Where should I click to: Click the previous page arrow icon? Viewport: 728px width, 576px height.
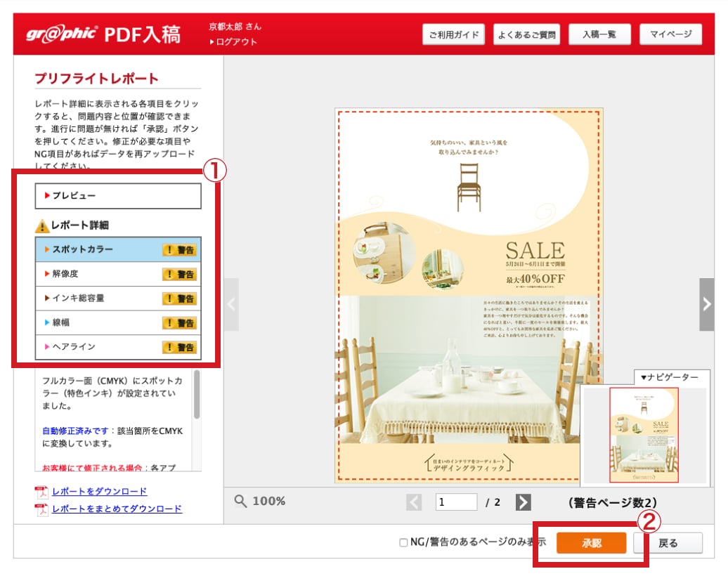(x=414, y=502)
